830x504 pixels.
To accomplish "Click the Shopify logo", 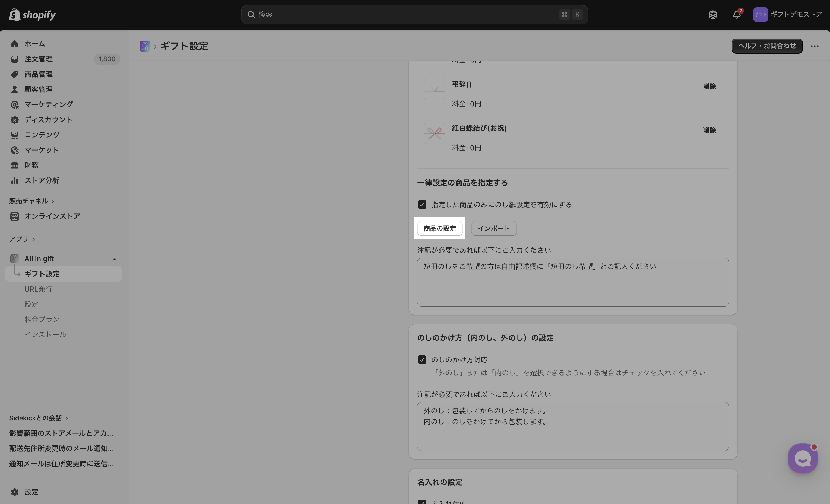I will click(32, 14).
